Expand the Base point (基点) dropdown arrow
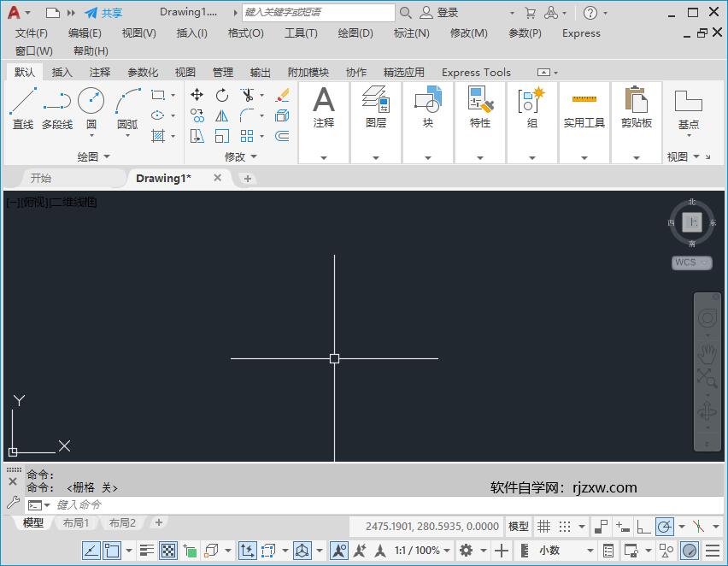This screenshot has height=566, width=728. pyautogui.click(x=689, y=135)
